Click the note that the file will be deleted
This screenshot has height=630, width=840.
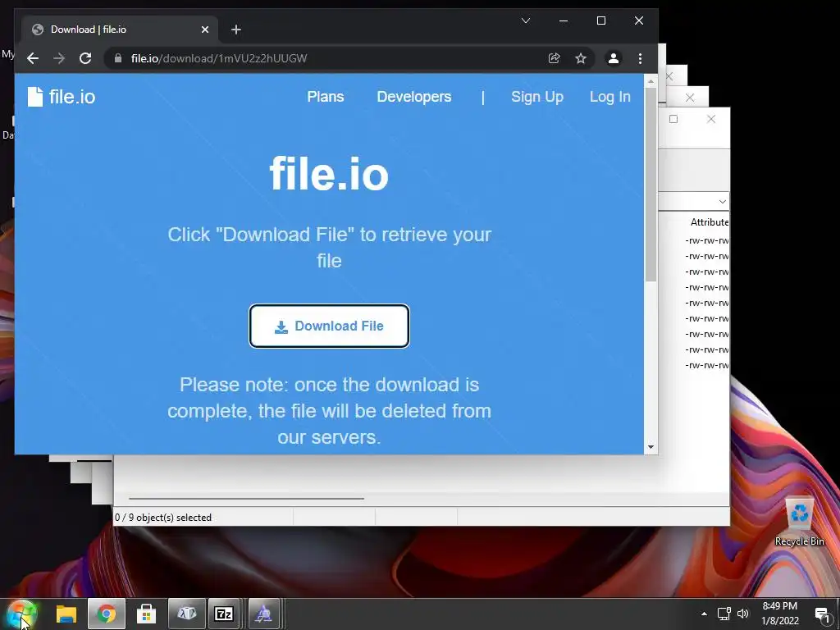[x=329, y=411]
